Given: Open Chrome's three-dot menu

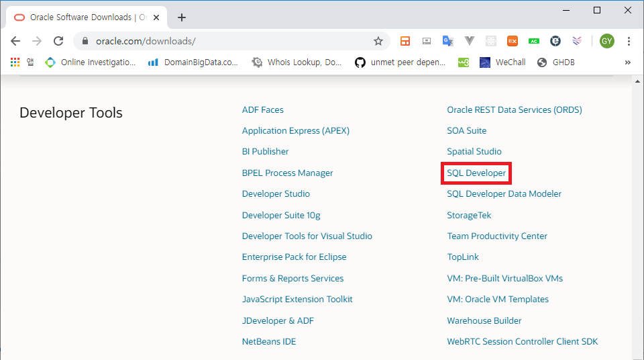Looking at the screenshot, I should (x=629, y=41).
